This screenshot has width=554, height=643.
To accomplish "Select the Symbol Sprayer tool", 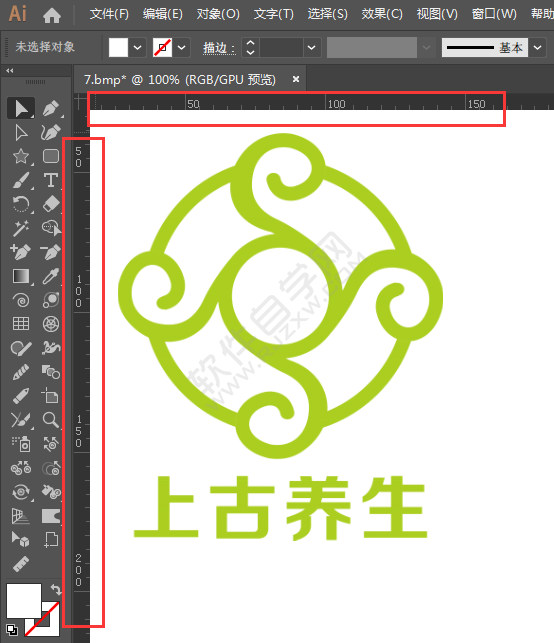I will [21, 444].
